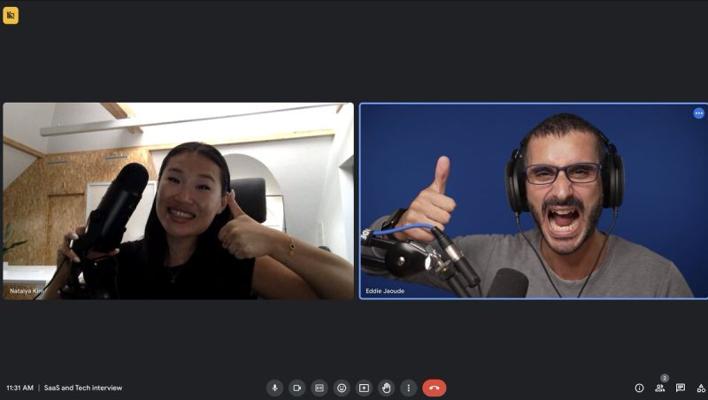This screenshot has width=708, height=400.
Task: Click the Natalya Kim name label
Action: point(27,291)
